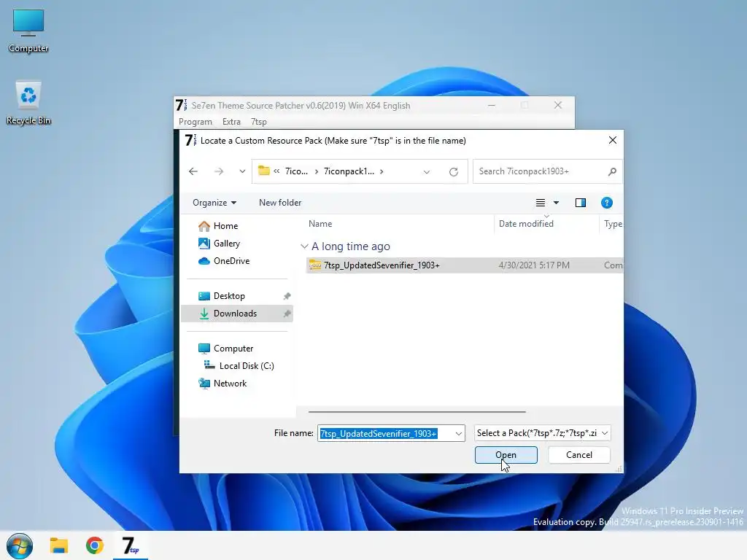Click the Type column header
The height and width of the screenshot is (560, 747).
[x=613, y=224]
